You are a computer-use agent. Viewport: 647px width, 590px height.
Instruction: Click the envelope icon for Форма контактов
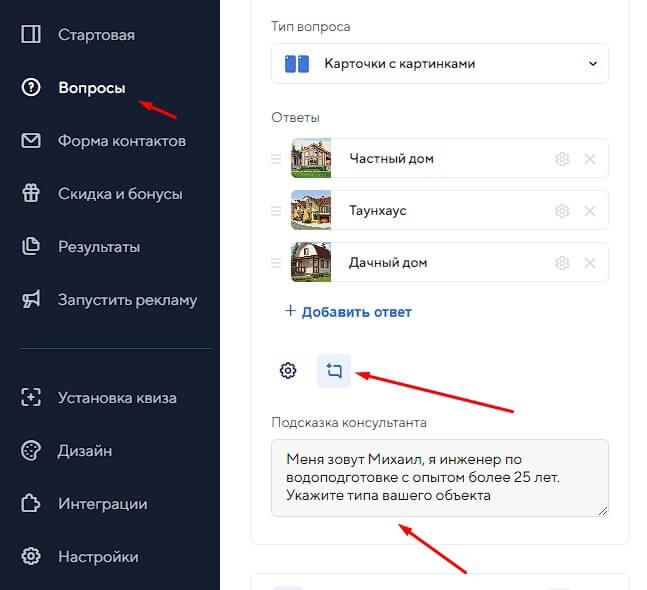[x=31, y=140]
